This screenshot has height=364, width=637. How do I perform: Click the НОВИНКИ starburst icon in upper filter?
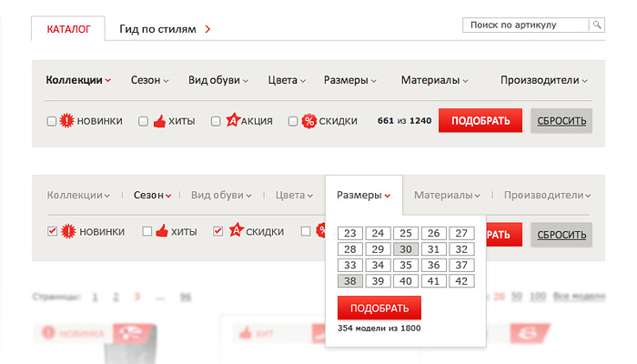tap(67, 121)
